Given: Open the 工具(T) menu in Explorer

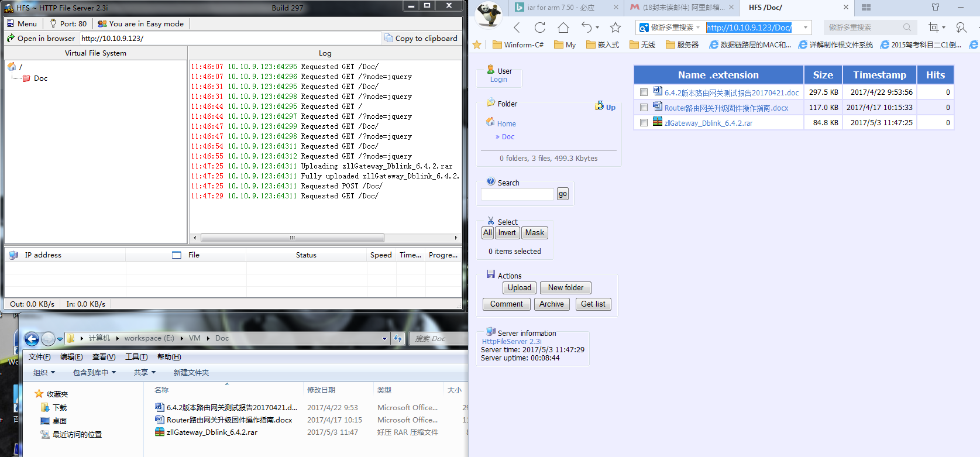Looking at the screenshot, I should point(136,357).
